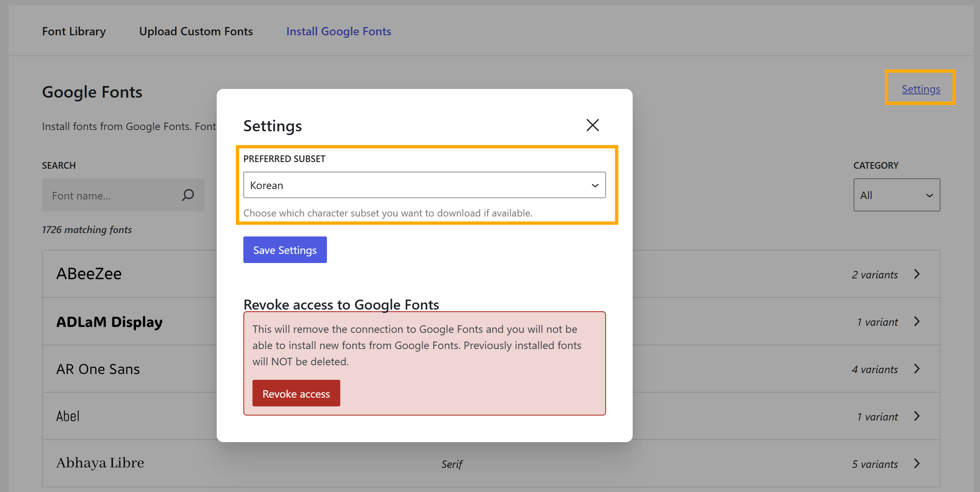Image resolution: width=980 pixels, height=492 pixels.
Task: Click the Save Settings button
Action: point(285,250)
